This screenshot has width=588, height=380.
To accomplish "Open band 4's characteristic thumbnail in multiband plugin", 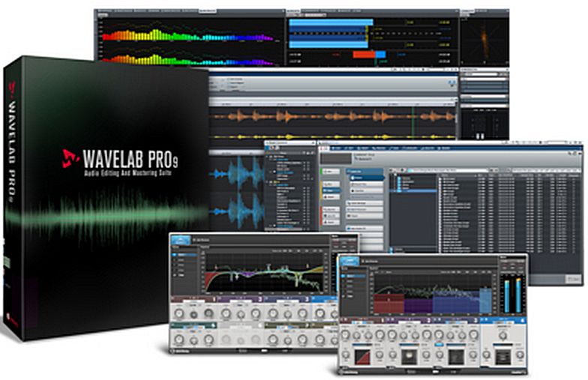I will pyautogui.click(x=502, y=357).
